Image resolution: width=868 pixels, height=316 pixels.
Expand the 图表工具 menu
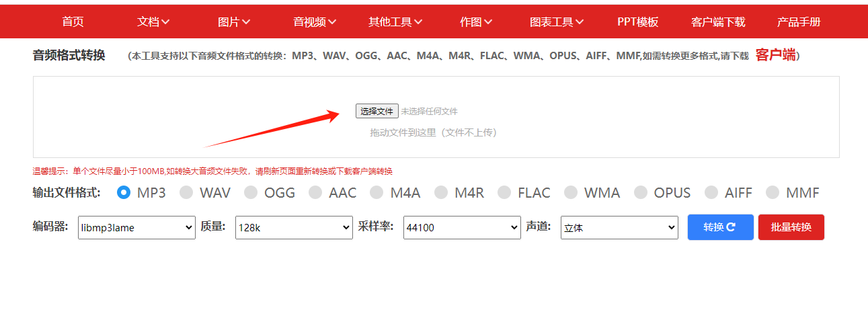coord(557,22)
